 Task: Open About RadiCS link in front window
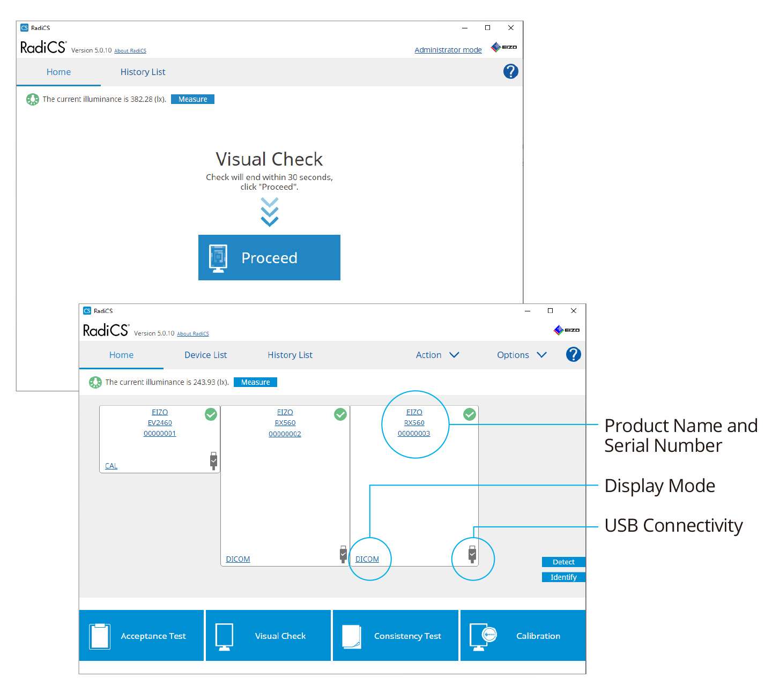pyautogui.click(x=193, y=334)
